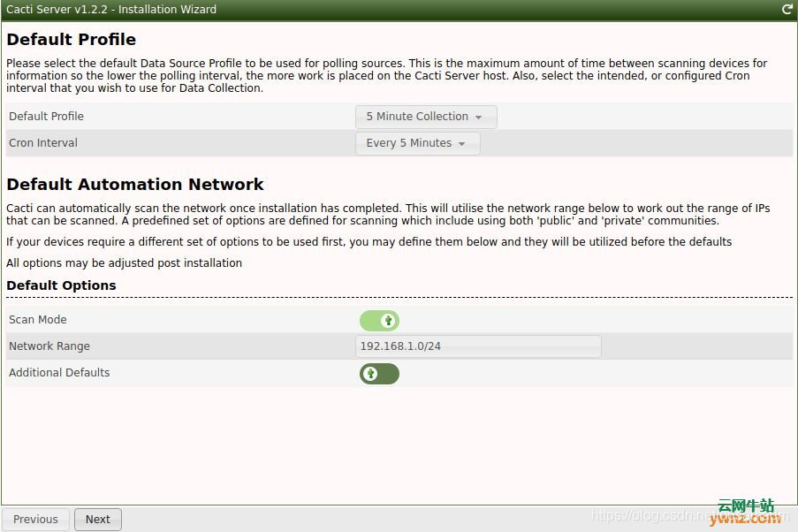Click the Cron Interval label
Screen dimensions: 798x532
tap(43, 142)
